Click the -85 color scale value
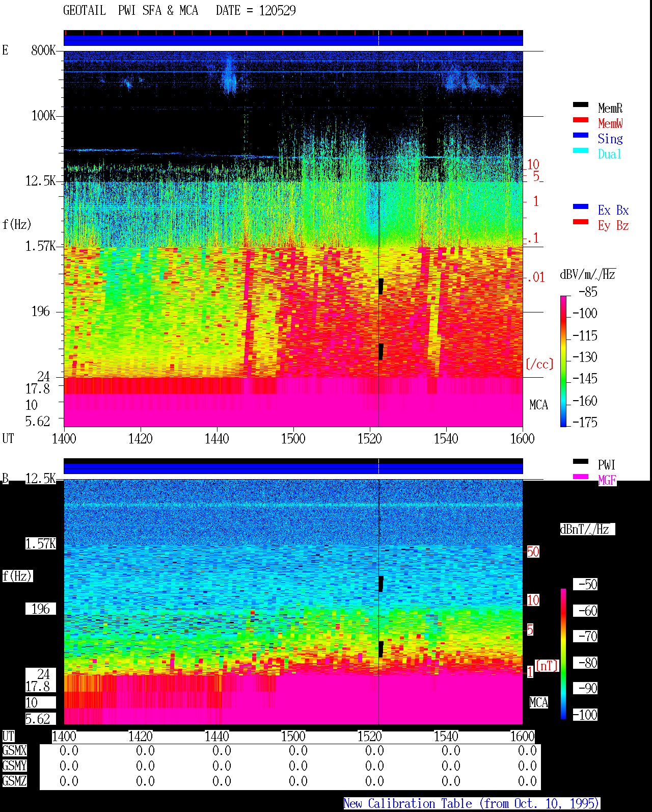The width and height of the screenshot is (652, 812). point(587,292)
